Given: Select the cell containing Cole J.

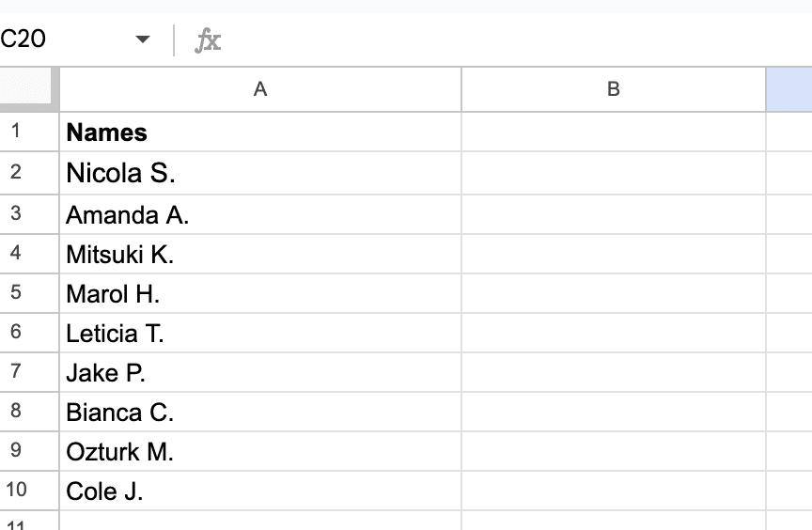Looking at the screenshot, I should (260, 491).
